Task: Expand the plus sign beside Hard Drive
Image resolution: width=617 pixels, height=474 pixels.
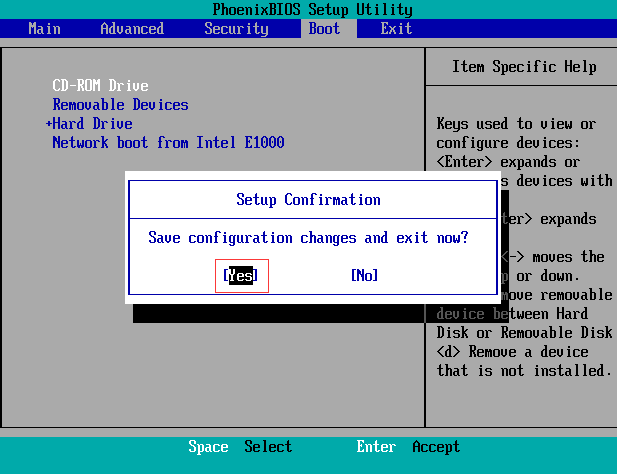Action: coord(48,124)
